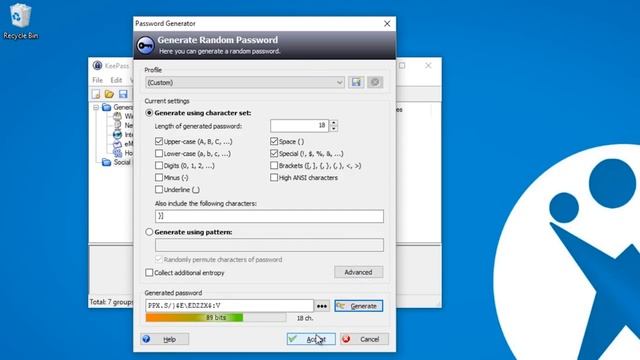Click the Social group label in KeePass
Image resolution: width=640 pixels, height=360 pixels.
click(x=122, y=162)
